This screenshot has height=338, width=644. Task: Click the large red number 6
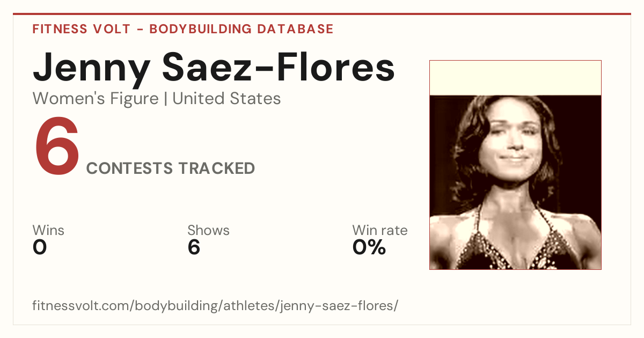pos(57,148)
